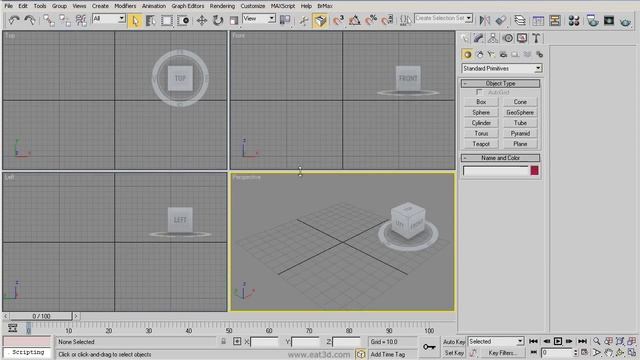Select the Rotate tool

pyautogui.click(x=218, y=20)
